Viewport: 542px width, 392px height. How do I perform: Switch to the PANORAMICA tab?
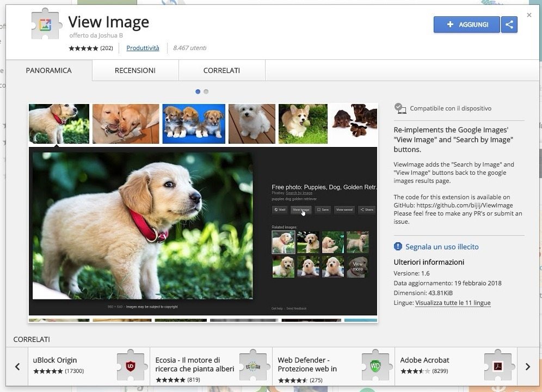pyautogui.click(x=49, y=70)
